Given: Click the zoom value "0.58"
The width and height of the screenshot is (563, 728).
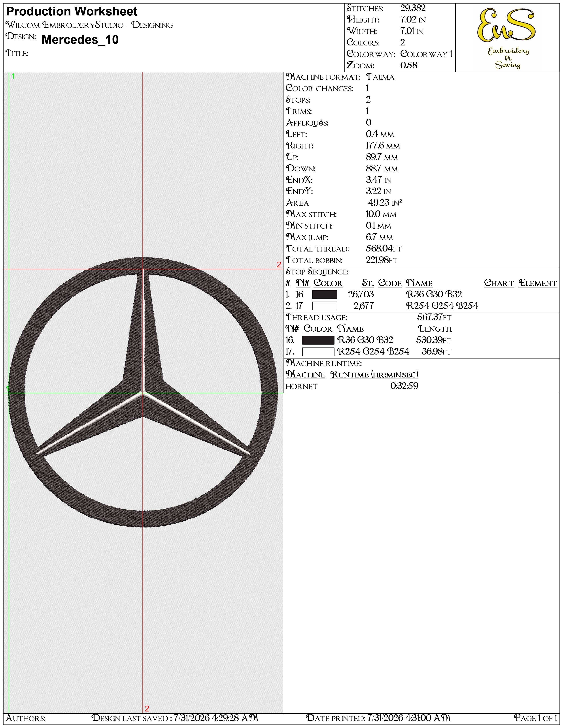Looking at the screenshot, I should click(409, 65).
